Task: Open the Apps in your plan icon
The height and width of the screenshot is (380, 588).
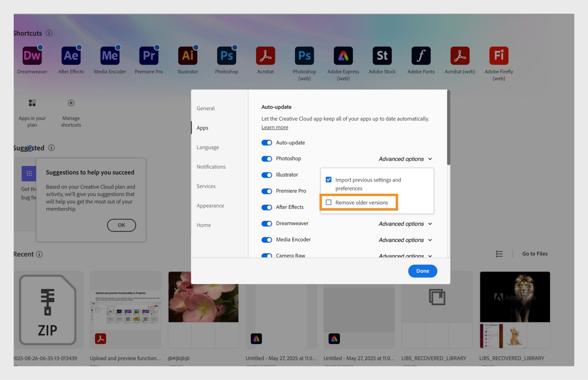Action: click(x=32, y=103)
